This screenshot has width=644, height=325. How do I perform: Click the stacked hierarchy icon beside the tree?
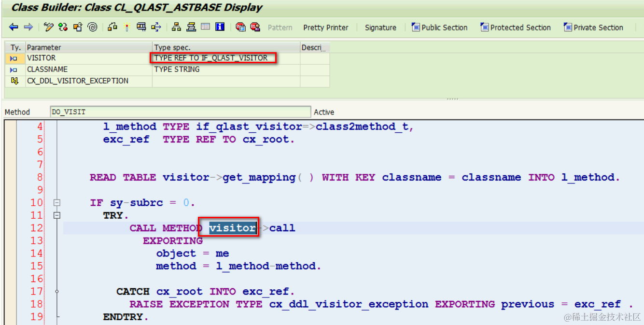(191, 27)
